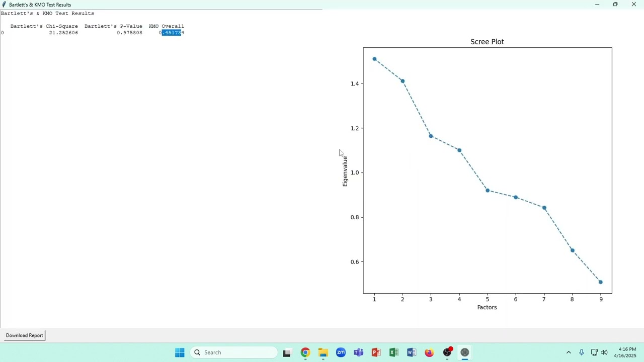Click the "Bartlett's P-Value" column header
644x362 pixels.
(x=113, y=26)
